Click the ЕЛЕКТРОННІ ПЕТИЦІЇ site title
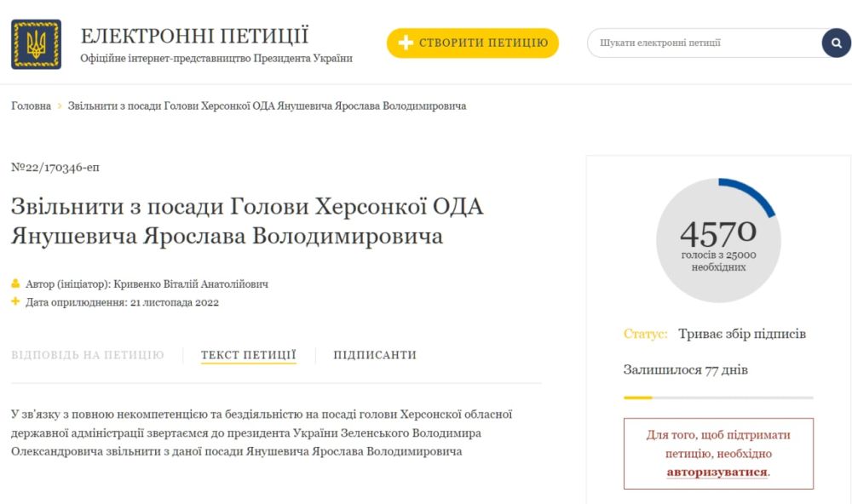Viewport: 852px width, 504px height. click(x=194, y=36)
